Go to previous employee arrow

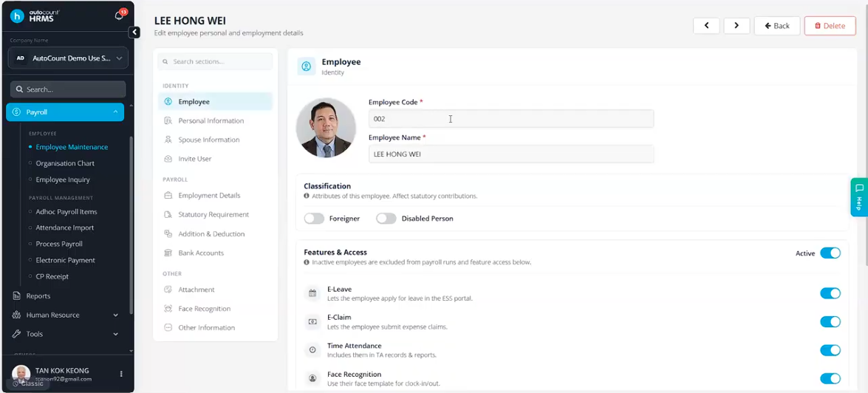coord(706,25)
